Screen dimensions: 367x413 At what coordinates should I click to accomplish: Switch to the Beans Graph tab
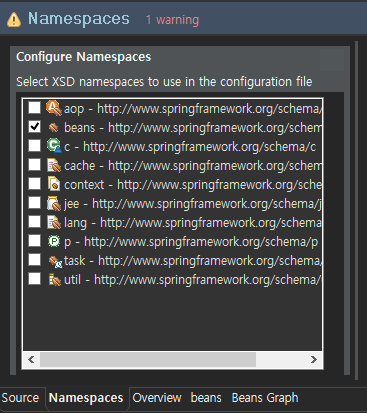[x=265, y=398]
